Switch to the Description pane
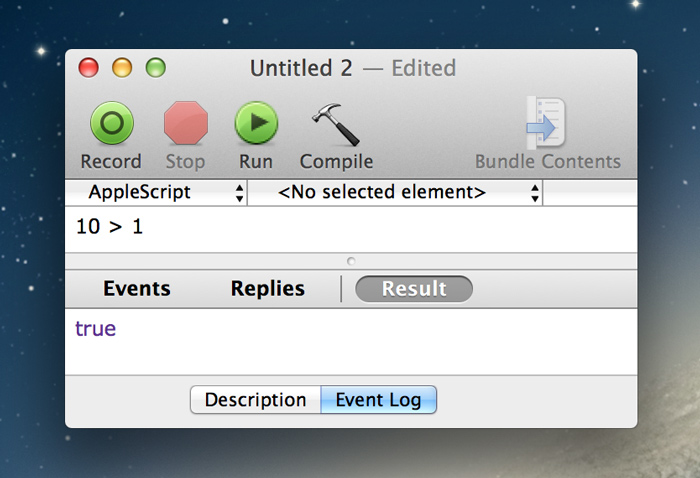The height and width of the screenshot is (478, 700). 255,400
